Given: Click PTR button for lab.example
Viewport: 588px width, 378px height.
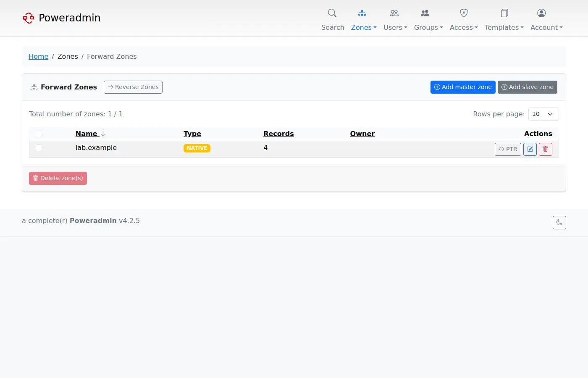Looking at the screenshot, I should 508,149.
